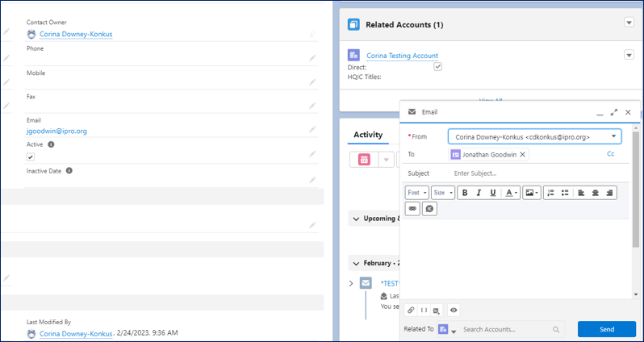The image size is (644, 342).
Task: Click the Related Accounts panel icon
Action: (x=353, y=25)
